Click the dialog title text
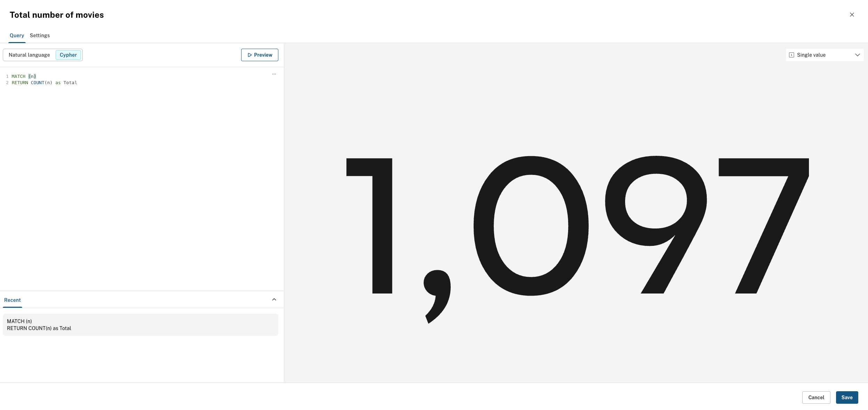Screen dimensions: 868x410 pyautogui.click(x=57, y=15)
